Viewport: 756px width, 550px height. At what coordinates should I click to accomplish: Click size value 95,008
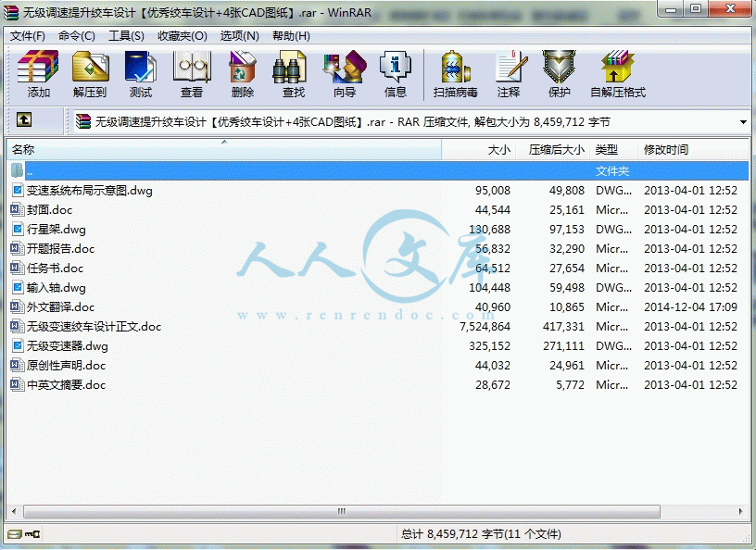493,191
